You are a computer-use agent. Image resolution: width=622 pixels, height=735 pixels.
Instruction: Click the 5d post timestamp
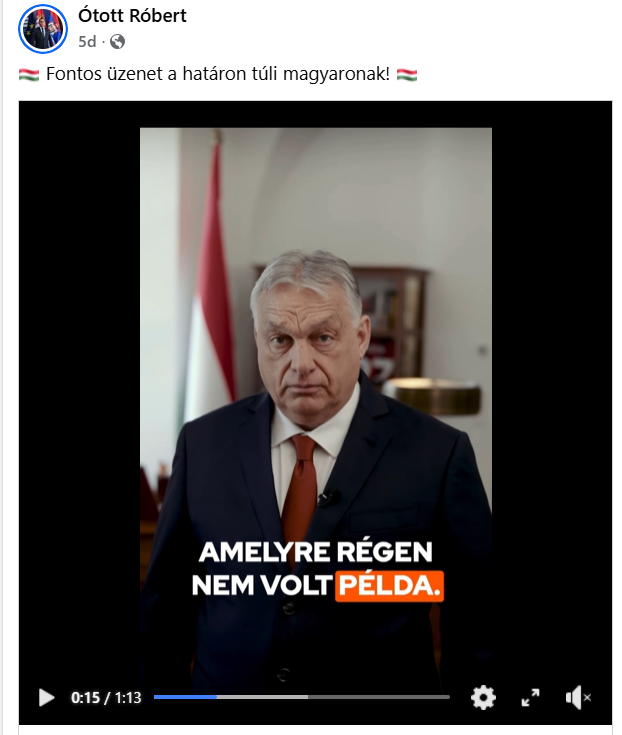tap(87, 42)
